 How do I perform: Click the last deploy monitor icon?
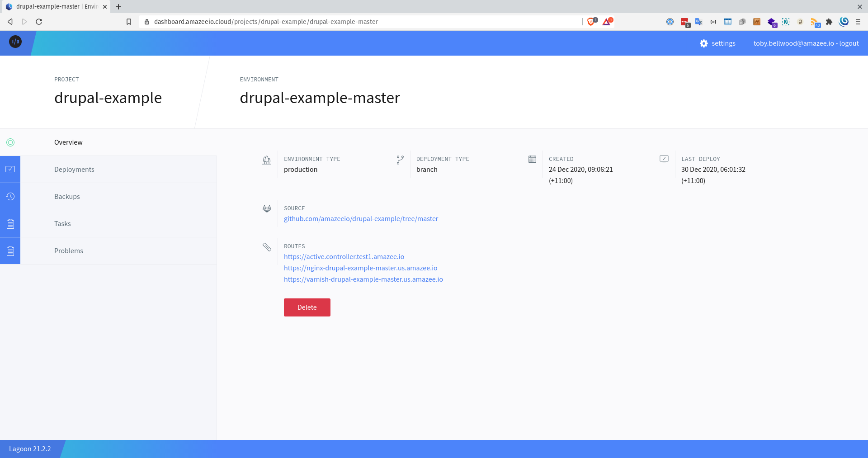click(x=664, y=159)
